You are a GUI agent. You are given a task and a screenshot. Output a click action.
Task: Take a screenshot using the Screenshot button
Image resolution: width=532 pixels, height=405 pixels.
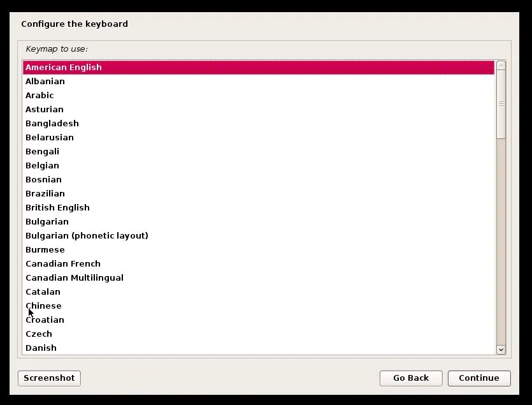point(49,378)
